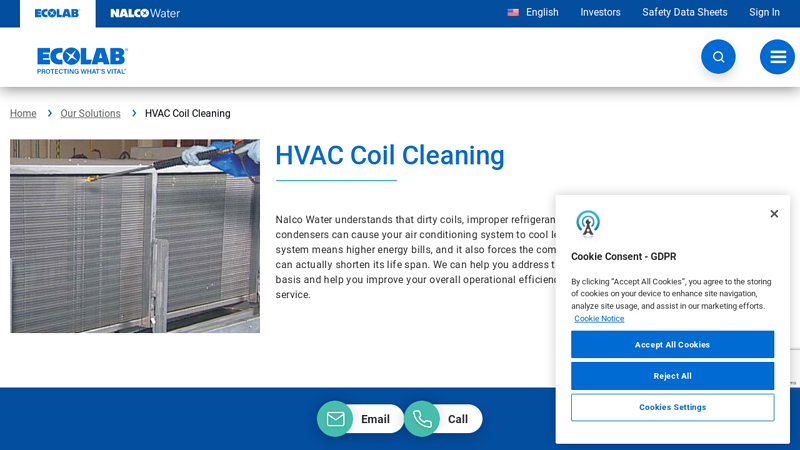Open Safety Data Sheets link
This screenshot has width=800, height=450.
pyautogui.click(x=685, y=12)
